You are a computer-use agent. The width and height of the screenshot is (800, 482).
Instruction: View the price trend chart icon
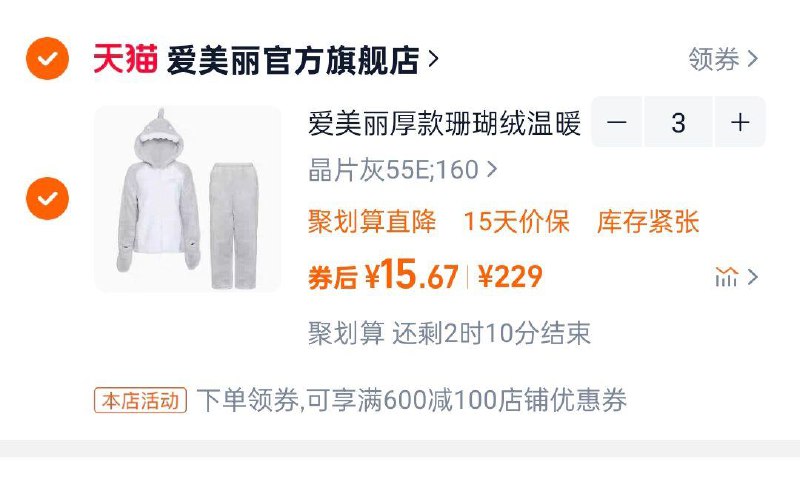pos(726,277)
